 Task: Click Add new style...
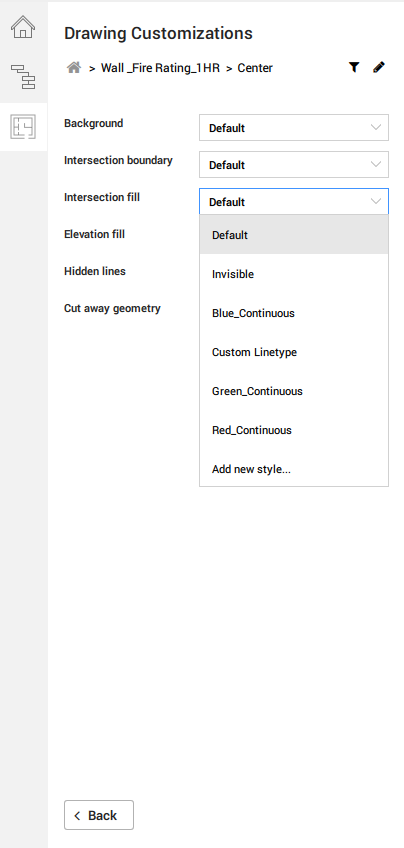[294, 469]
